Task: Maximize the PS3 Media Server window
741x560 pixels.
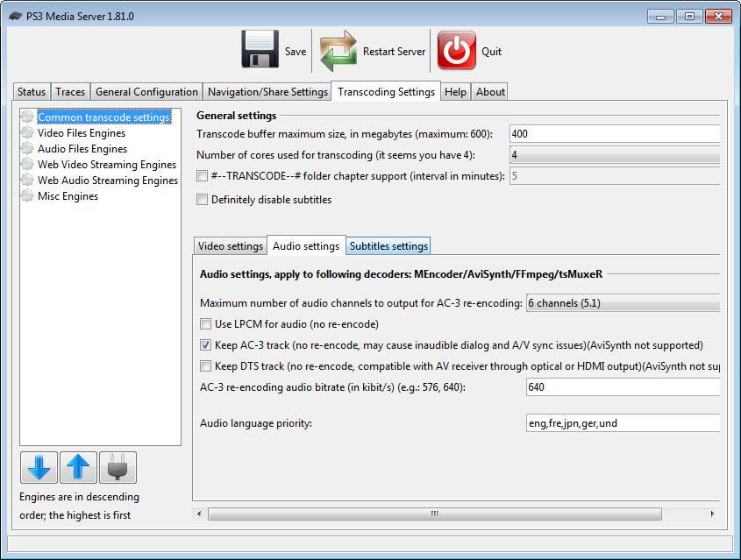Action: pyautogui.click(x=689, y=17)
